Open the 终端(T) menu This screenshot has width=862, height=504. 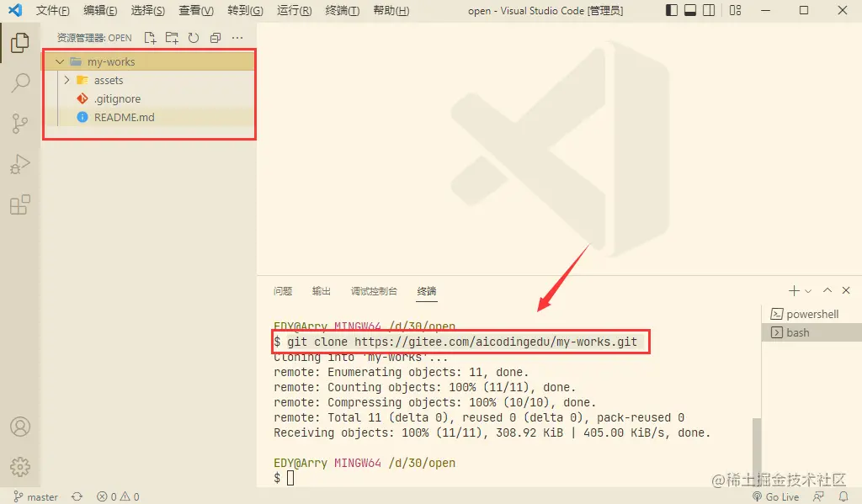coord(342,10)
